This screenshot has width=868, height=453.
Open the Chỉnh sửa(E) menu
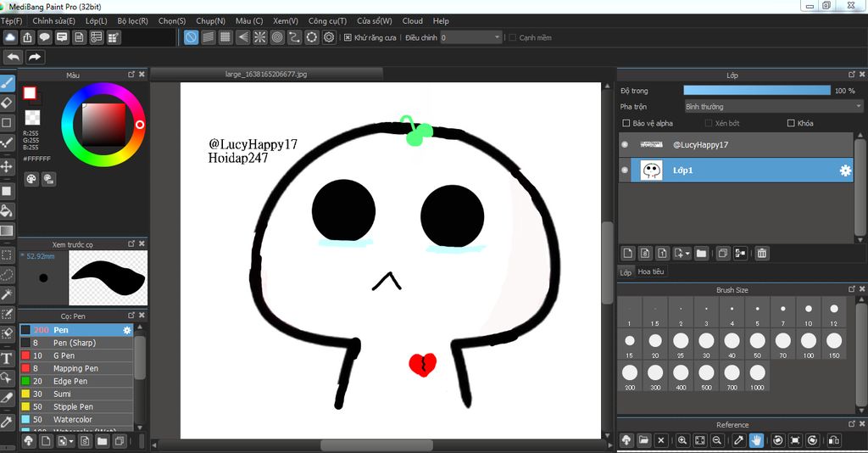click(x=53, y=21)
